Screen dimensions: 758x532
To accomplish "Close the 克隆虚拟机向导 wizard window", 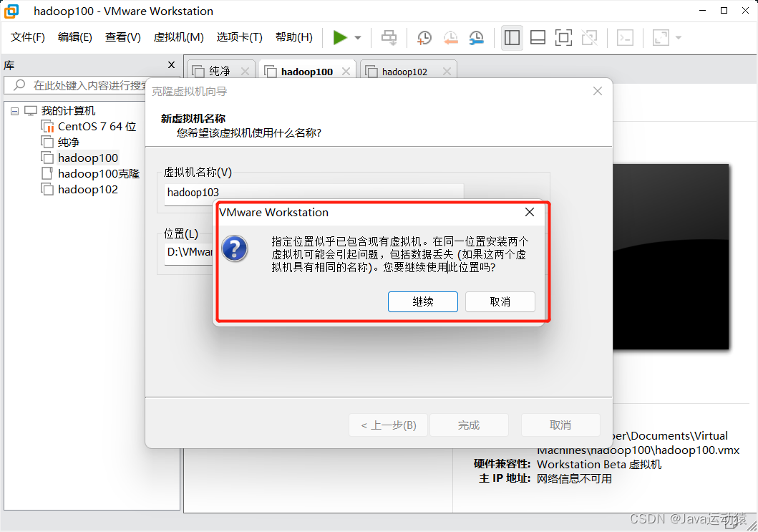I will (x=598, y=91).
